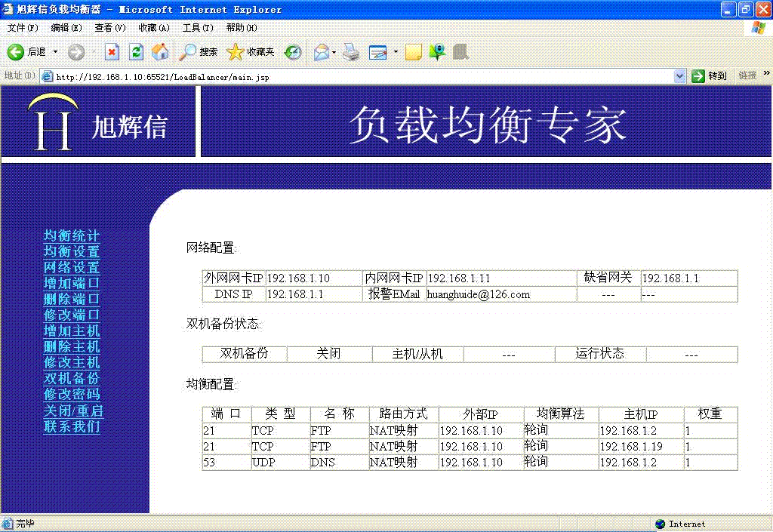The height and width of the screenshot is (532, 773).
Task: Click the 完毕 status bar text
Action: pos(25,524)
